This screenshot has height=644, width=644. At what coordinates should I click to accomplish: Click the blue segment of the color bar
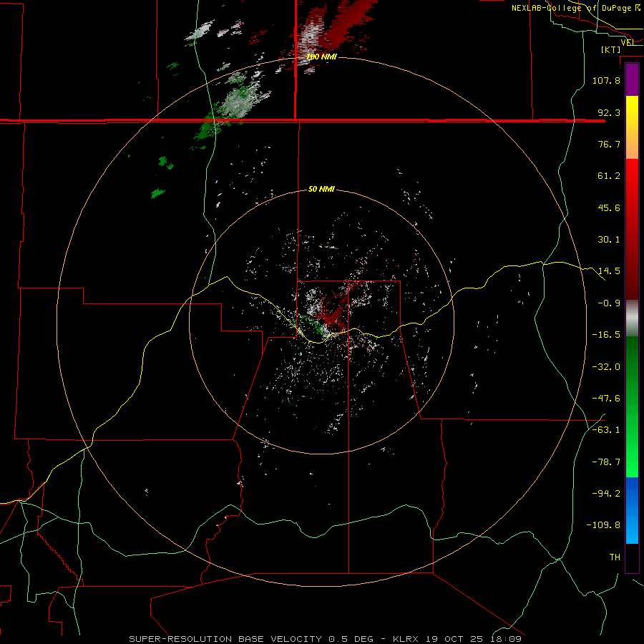(x=632, y=510)
